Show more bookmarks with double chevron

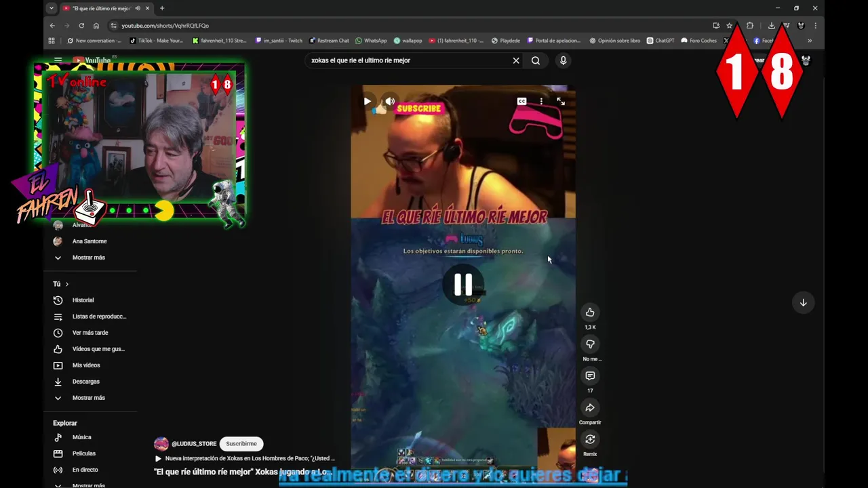pos(810,41)
